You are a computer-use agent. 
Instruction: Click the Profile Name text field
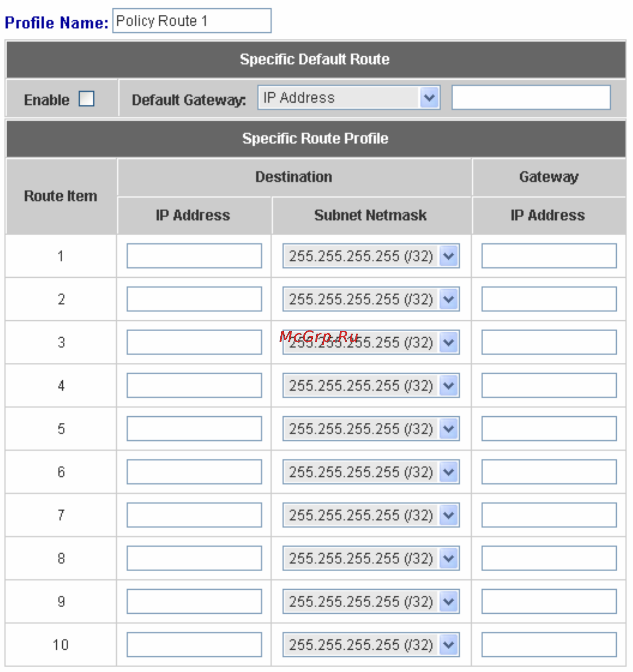tap(192, 21)
